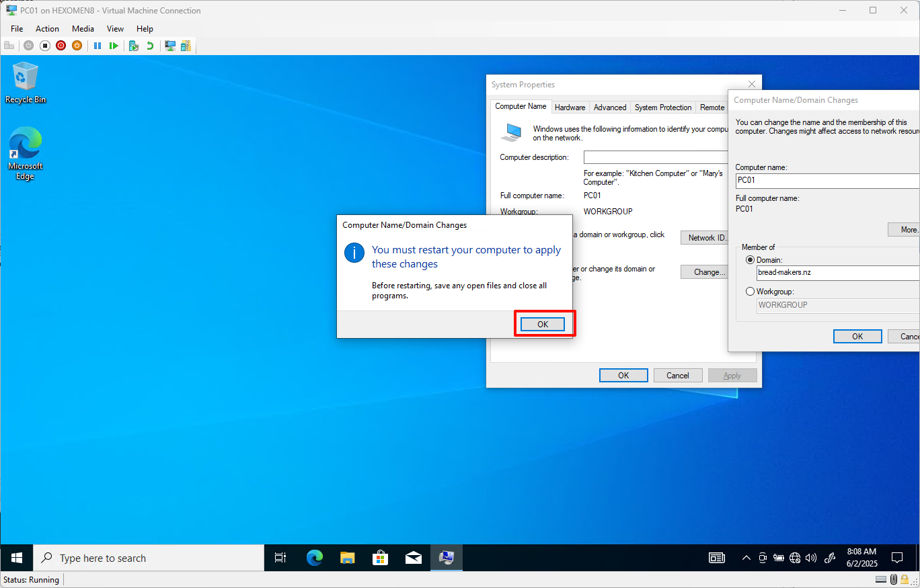
Task: Switch to the Advanced tab
Action: coord(610,108)
